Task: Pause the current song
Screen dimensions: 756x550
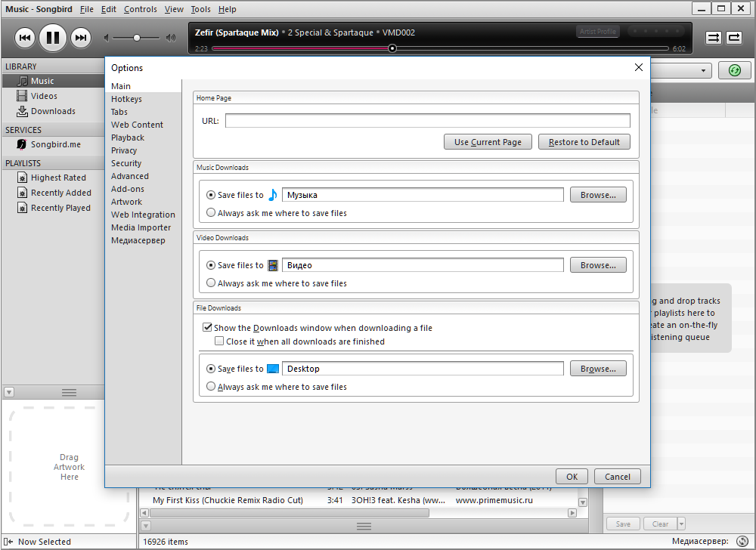Action: click(x=53, y=38)
